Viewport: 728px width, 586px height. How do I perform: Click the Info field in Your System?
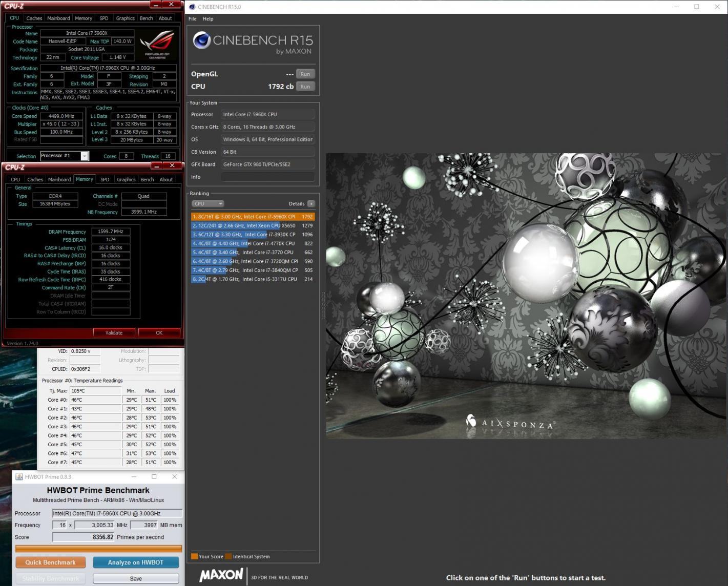tap(268, 177)
